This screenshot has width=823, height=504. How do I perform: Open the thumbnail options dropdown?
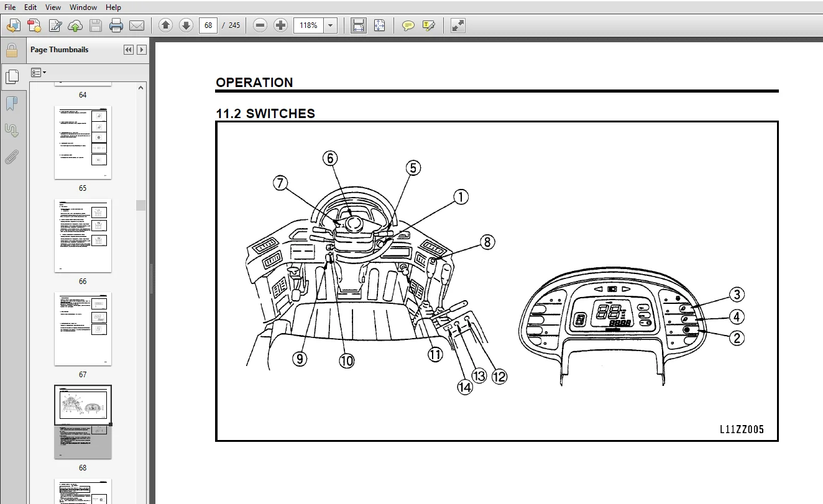(x=39, y=73)
